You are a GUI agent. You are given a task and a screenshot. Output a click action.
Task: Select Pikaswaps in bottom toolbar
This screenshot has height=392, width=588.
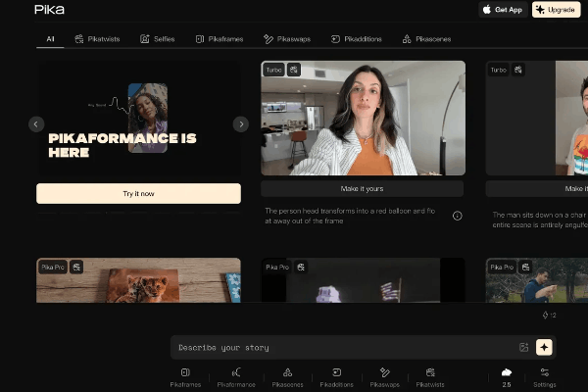tap(385, 377)
